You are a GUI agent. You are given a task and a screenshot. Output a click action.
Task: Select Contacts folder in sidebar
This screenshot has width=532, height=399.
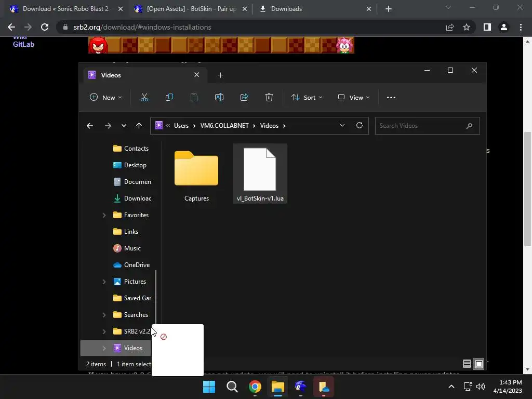[x=131, y=149]
